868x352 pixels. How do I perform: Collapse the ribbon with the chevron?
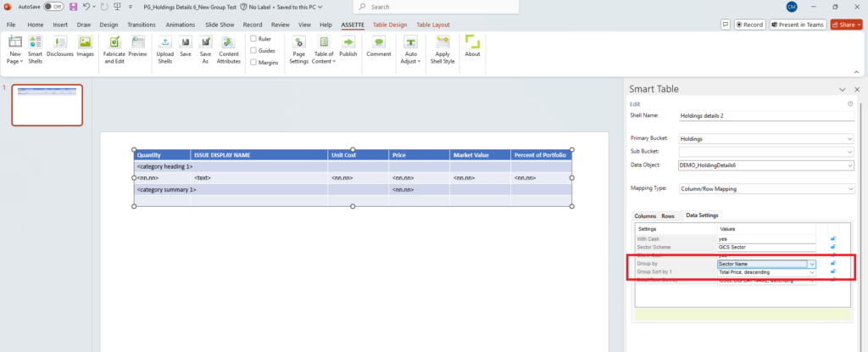click(x=856, y=72)
